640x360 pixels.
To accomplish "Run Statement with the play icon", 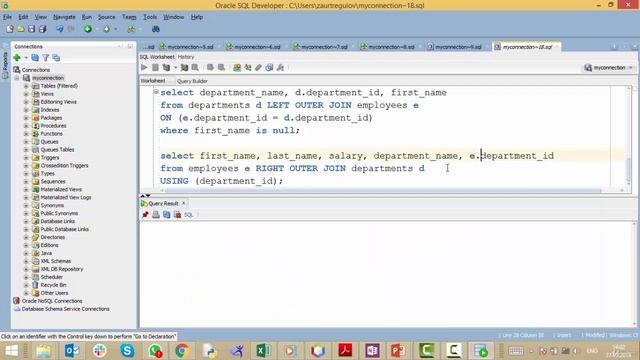I will [x=144, y=67].
